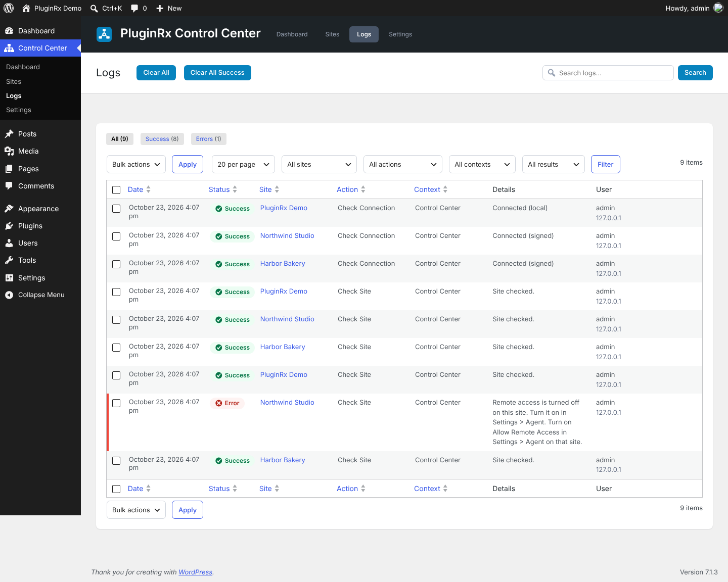
Task: Click the Dashboard gauge icon in sidebar
Action: (9, 31)
